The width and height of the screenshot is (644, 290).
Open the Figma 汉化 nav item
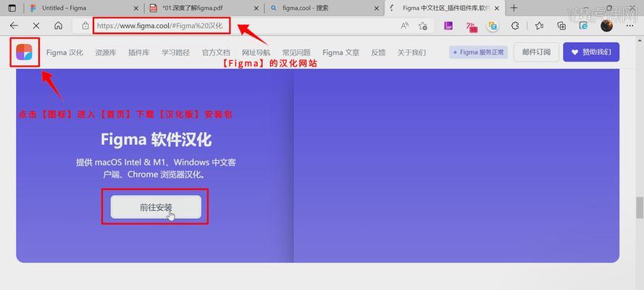(x=64, y=53)
